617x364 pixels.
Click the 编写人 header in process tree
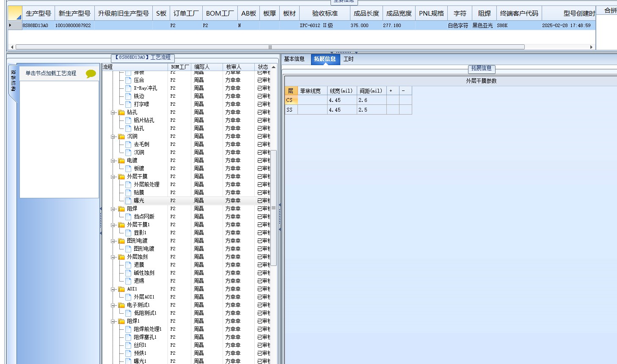click(x=207, y=67)
